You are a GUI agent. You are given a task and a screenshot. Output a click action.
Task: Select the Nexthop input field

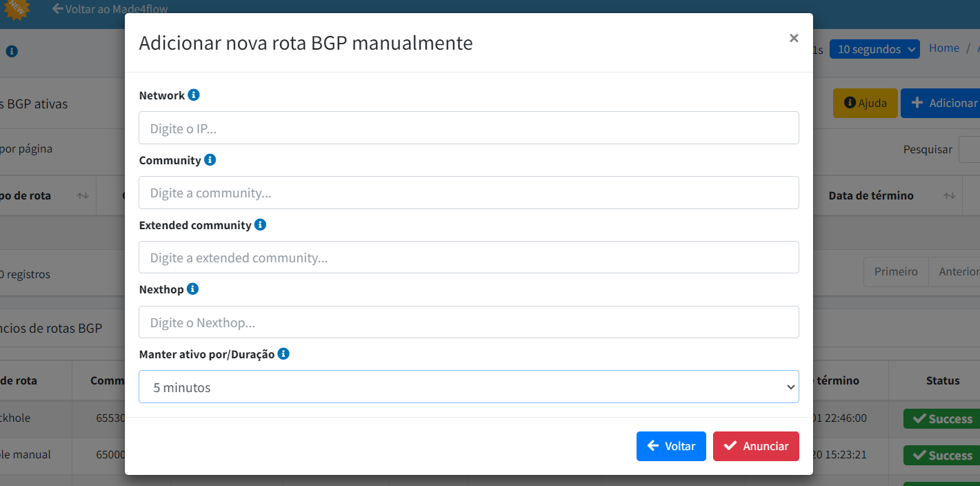click(469, 322)
